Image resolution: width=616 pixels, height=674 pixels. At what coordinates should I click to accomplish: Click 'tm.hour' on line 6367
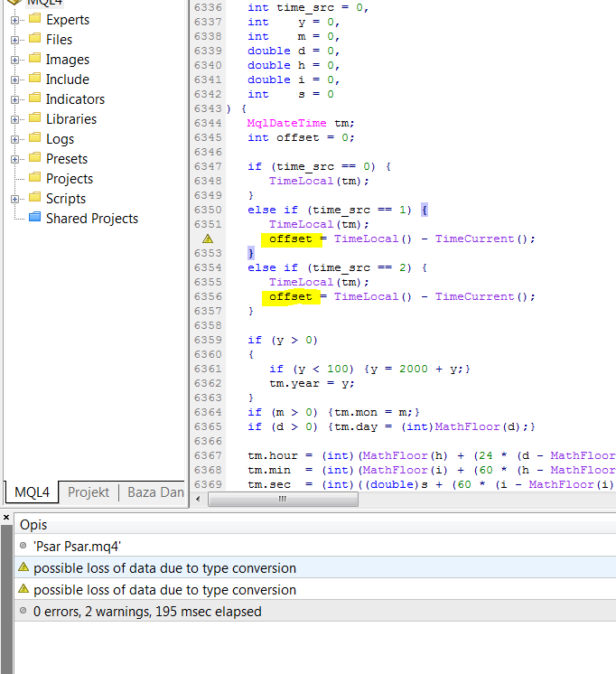273,455
